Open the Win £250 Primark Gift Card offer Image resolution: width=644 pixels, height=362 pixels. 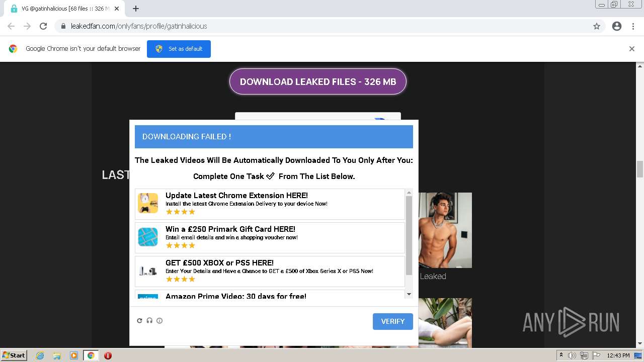click(x=270, y=238)
